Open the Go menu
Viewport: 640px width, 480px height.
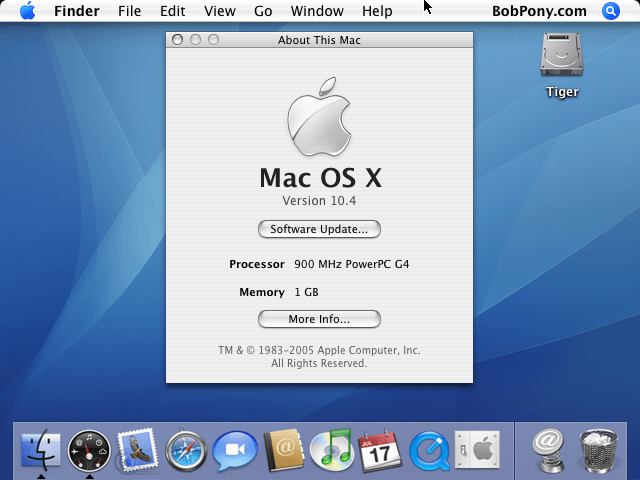pos(263,11)
